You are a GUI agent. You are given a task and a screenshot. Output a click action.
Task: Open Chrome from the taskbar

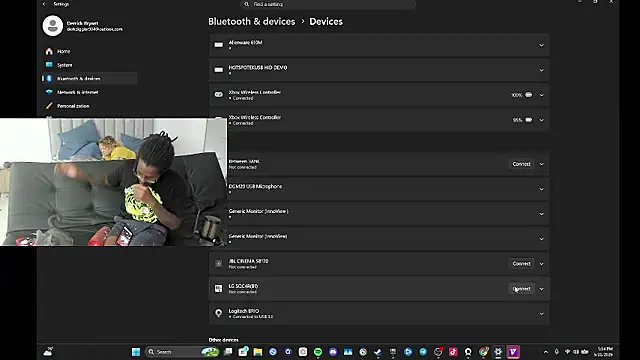483,352
